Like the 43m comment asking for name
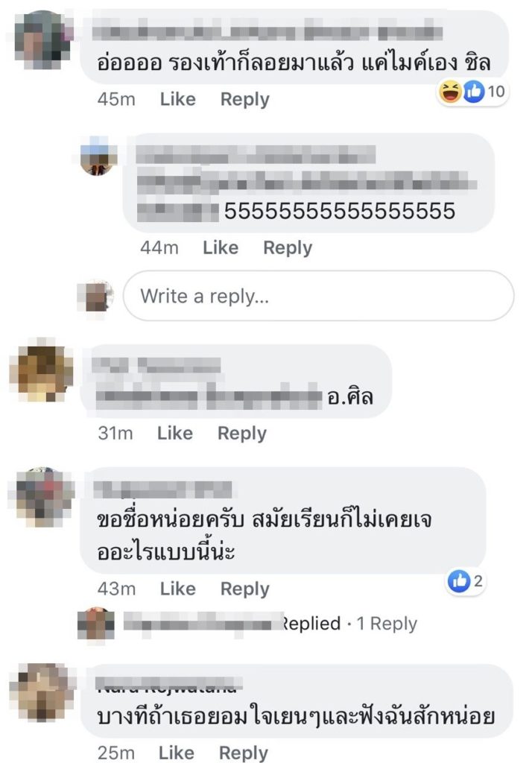Screen dimensions: 532x763 pyautogui.click(x=177, y=589)
